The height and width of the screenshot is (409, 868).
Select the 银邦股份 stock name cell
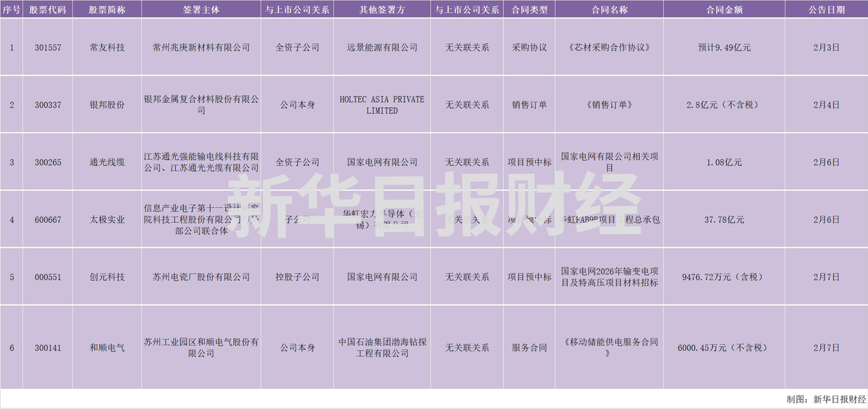pyautogui.click(x=106, y=105)
